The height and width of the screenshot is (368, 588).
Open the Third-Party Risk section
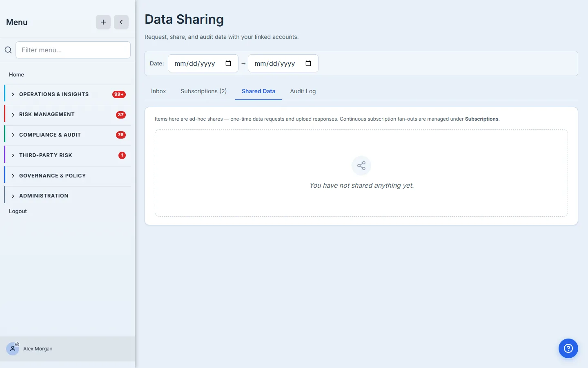tap(68, 155)
